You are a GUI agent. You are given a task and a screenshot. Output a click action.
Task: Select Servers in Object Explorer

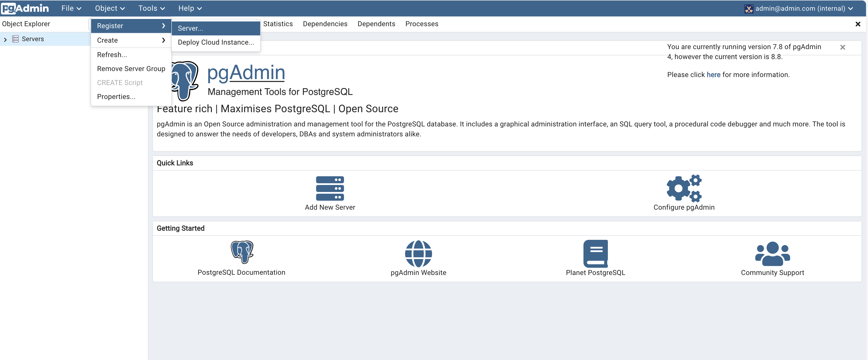point(33,39)
